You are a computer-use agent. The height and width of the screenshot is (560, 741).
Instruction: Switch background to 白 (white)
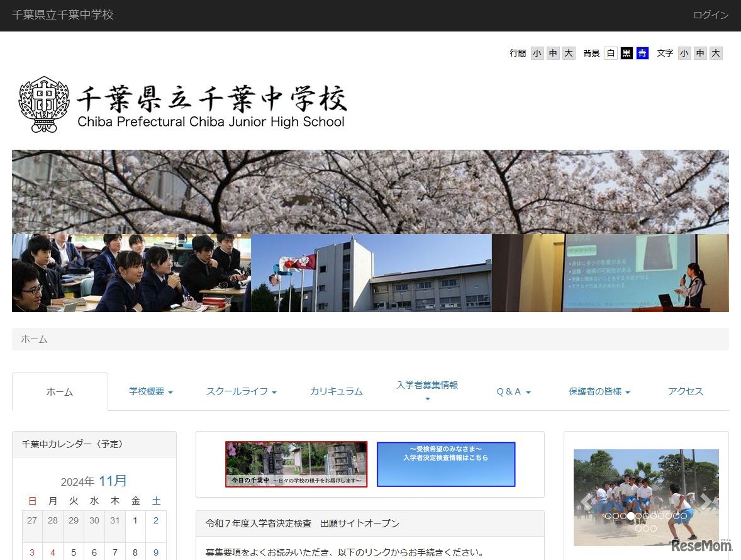611,53
